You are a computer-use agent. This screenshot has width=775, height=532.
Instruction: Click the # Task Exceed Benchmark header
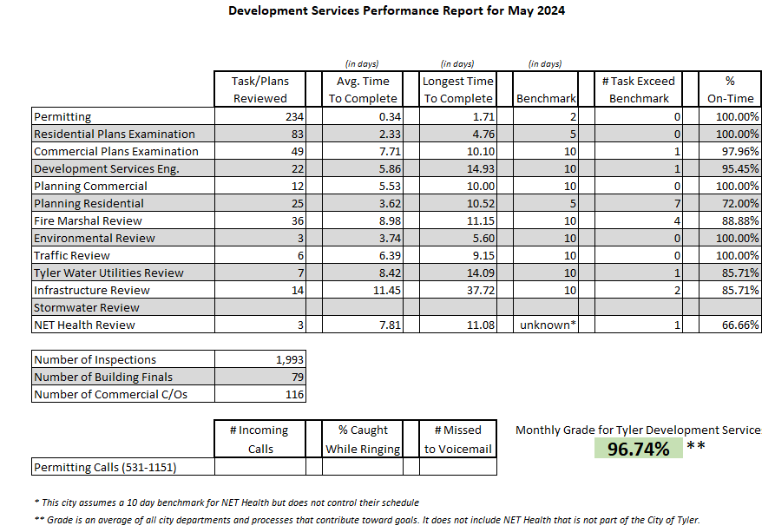click(x=638, y=89)
